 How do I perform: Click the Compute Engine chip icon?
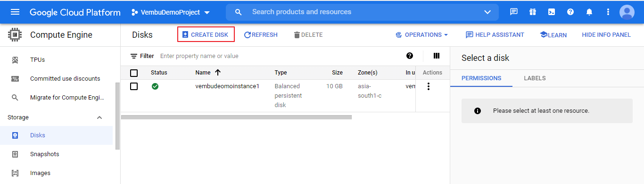[16, 35]
